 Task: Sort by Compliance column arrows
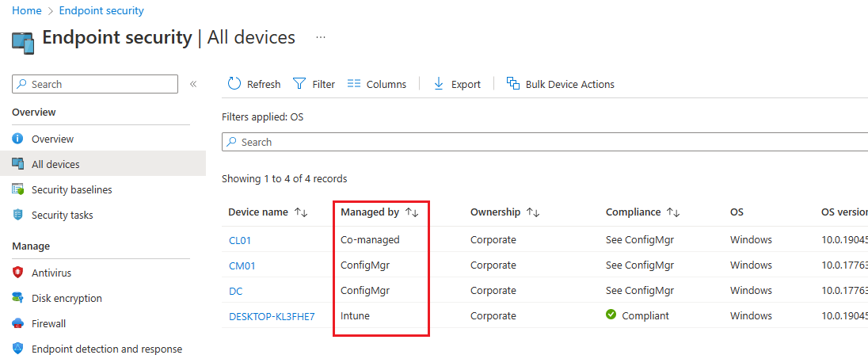coord(673,212)
